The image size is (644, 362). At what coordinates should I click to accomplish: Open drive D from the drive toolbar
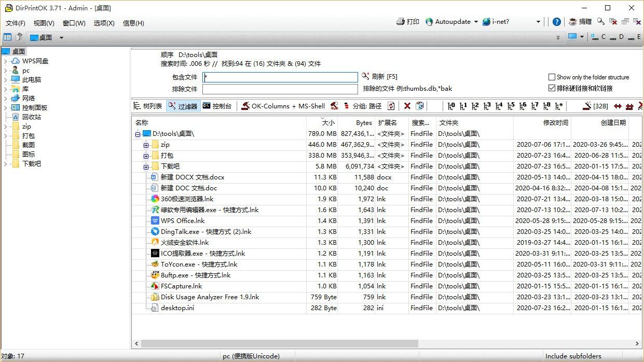click(x=618, y=37)
